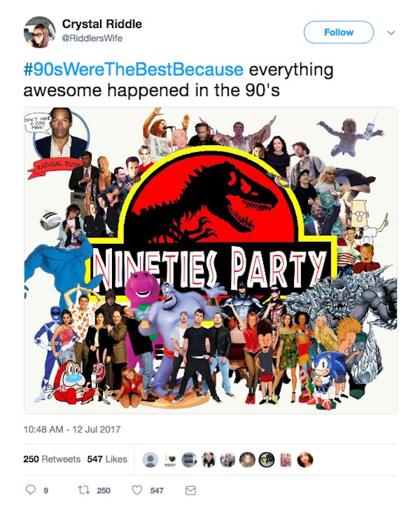Open the @RiddlersWife handle link

(92, 38)
